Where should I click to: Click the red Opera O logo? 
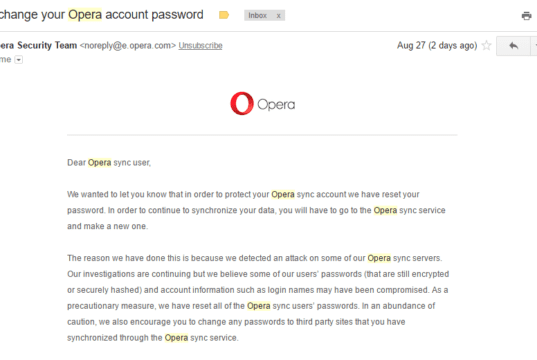242,103
